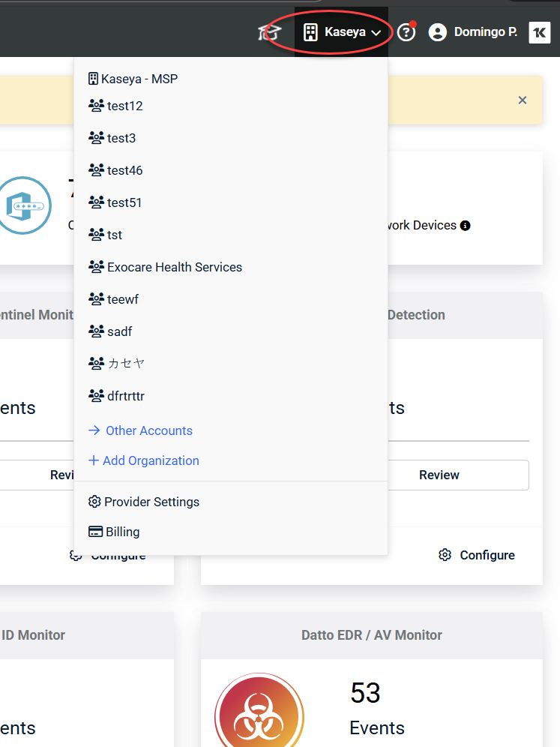
Task: Open the Domingo P. user profile
Action: (x=474, y=32)
